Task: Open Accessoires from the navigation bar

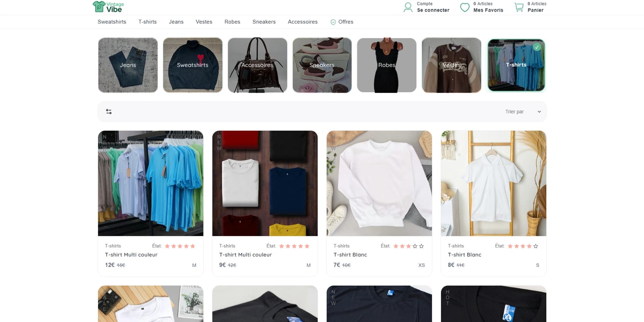Action: pos(302,21)
